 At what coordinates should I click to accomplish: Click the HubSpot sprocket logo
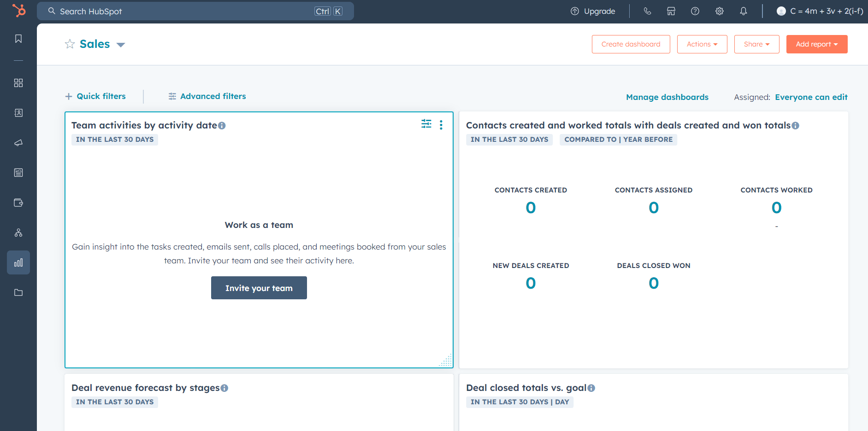click(19, 10)
